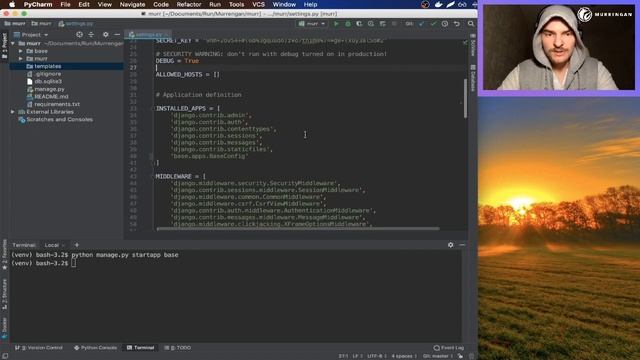
Task: Click the collapse all icon in Project panel
Action: pyautogui.click(x=91, y=35)
